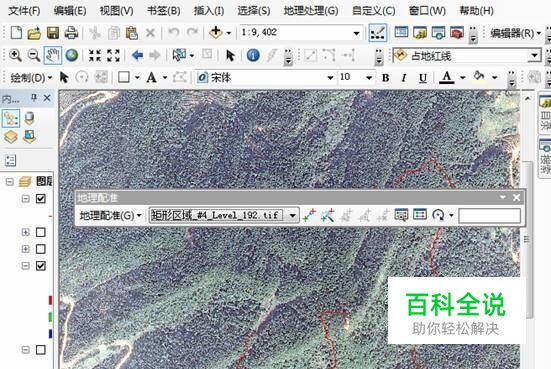Open the 视图(V) menu
This screenshot has width=551, height=369.
116,11
